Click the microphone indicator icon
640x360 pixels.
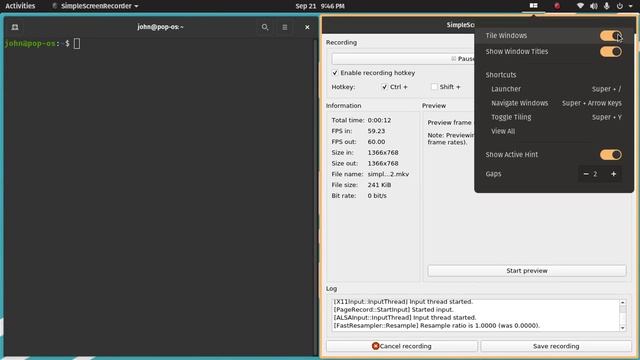(x=607, y=6)
